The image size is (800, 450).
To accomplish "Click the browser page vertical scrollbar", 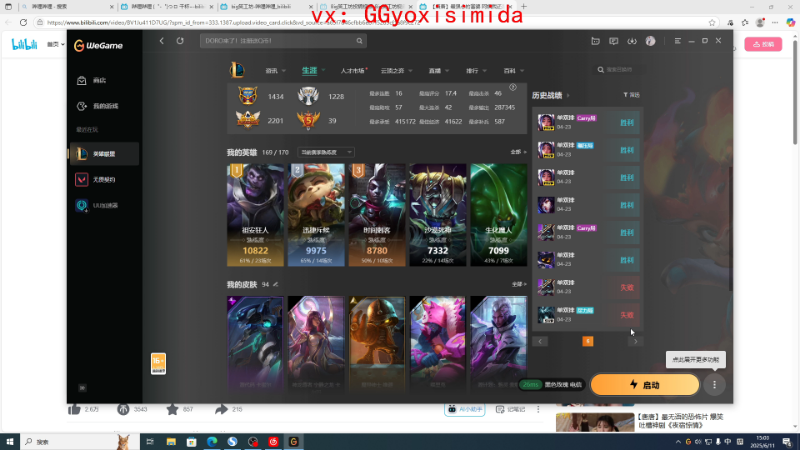I will [795, 92].
